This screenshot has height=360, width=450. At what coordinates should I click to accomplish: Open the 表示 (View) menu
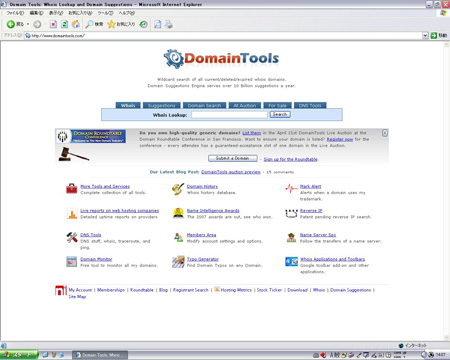click(56, 13)
